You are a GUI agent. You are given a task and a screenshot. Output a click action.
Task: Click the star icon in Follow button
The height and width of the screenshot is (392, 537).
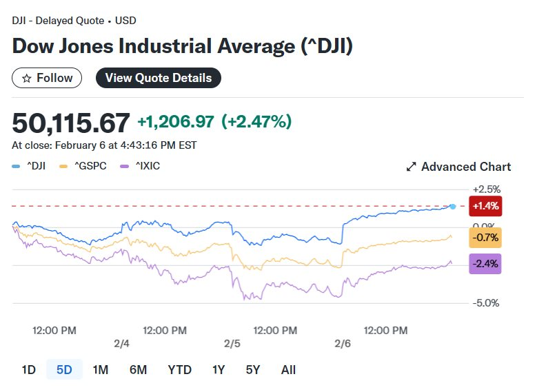[27, 79]
